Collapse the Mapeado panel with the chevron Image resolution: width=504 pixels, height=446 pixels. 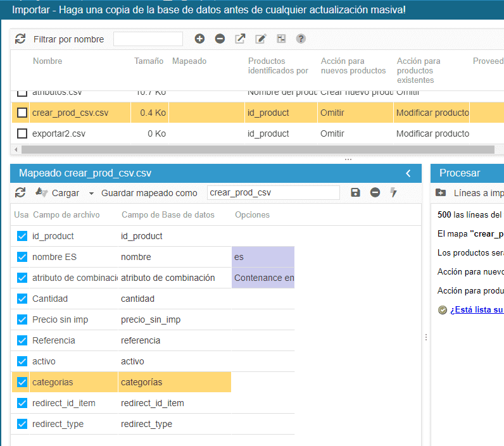(408, 173)
